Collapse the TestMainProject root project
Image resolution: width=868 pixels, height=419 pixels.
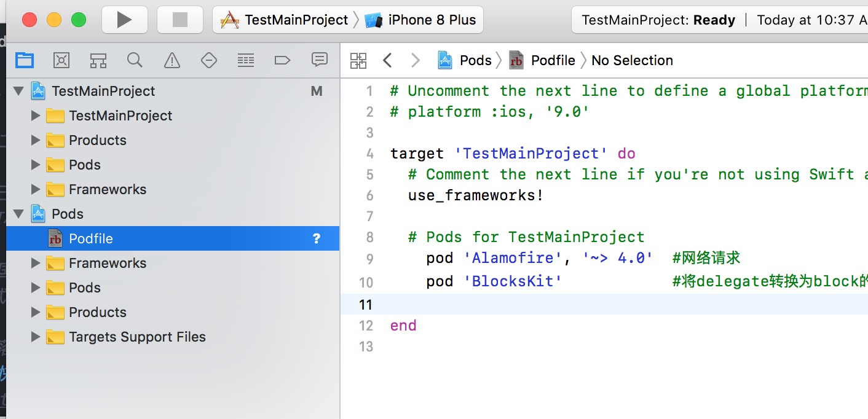19,92
